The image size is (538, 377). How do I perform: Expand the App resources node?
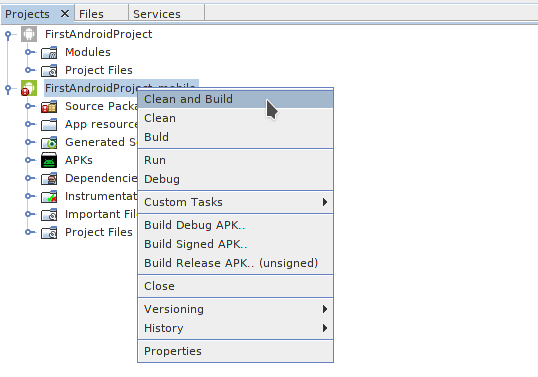pyautogui.click(x=28, y=124)
